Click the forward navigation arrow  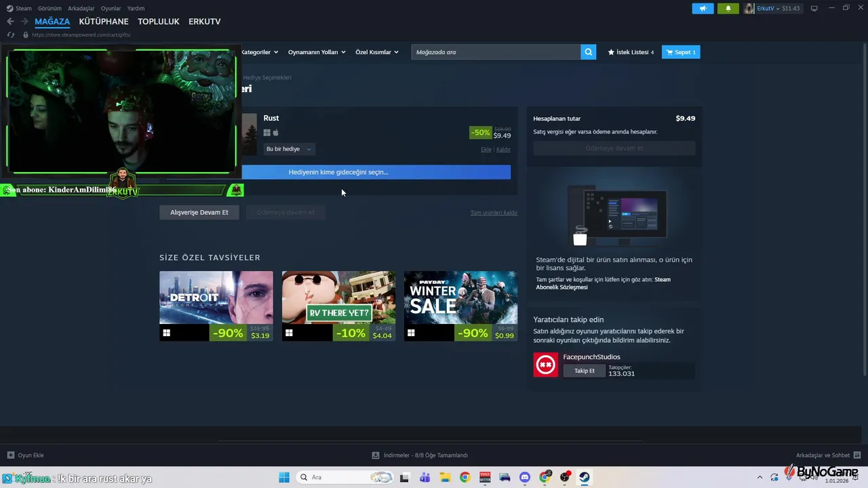[24, 22]
